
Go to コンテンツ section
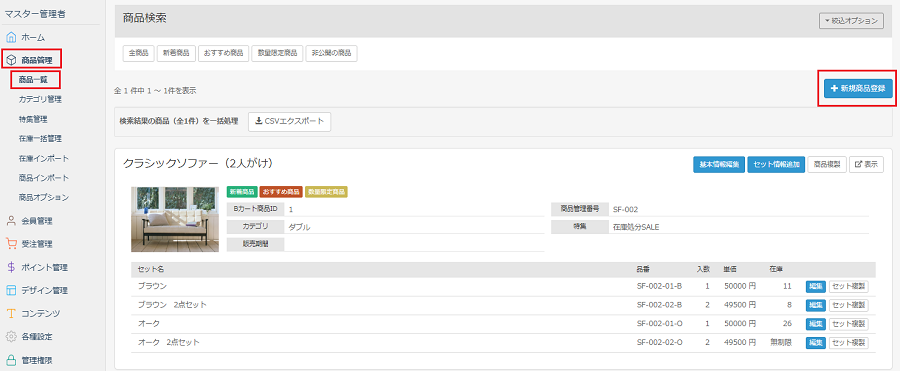click(41, 314)
